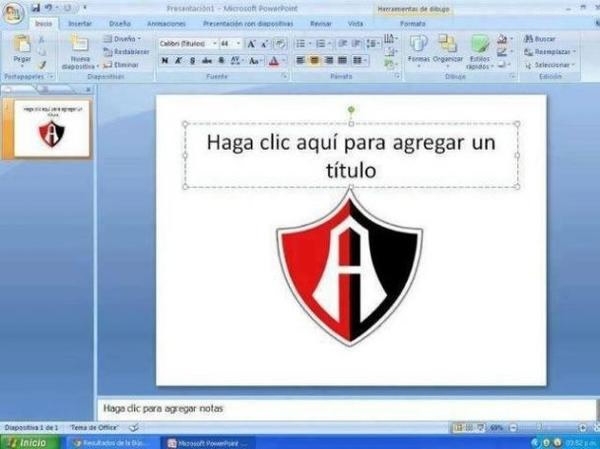Click Restablecer slide button
This screenshot has height=449, width=600.
point(126,52)
